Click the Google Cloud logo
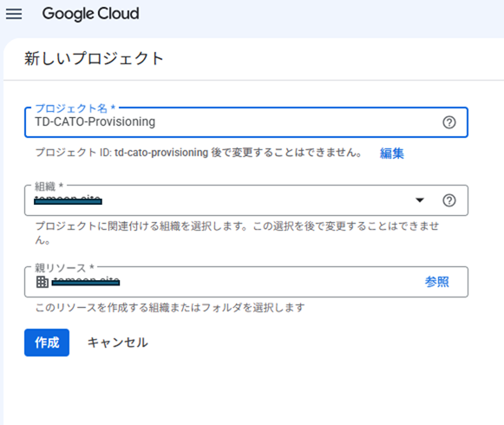504x425 pixels. coord(90,14)
